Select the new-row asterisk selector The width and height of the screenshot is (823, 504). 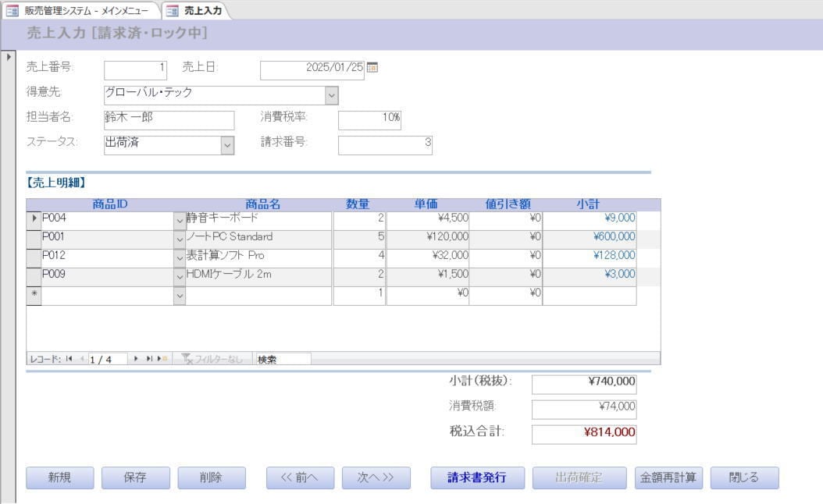pyautogui.click(x=34, y=295)
